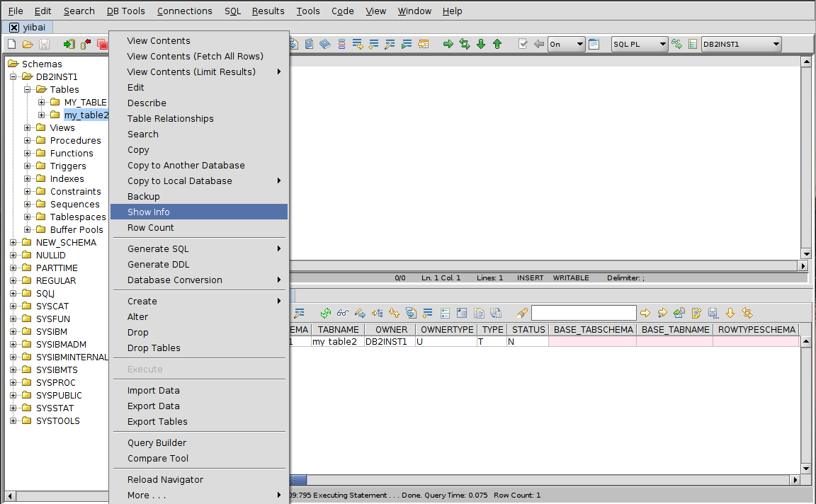Collapse the DB2INST1 schema node
The width and height of the screenshot is (816, 504).
point(13,77)
